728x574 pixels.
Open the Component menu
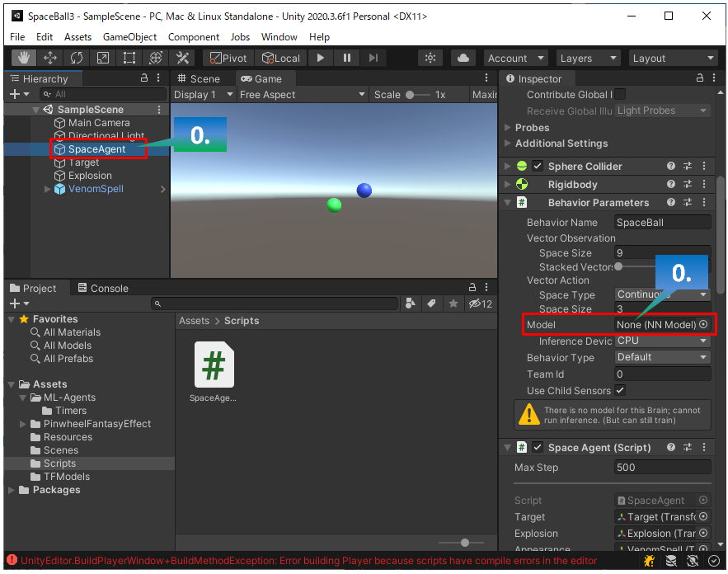(x=193, y=37)
